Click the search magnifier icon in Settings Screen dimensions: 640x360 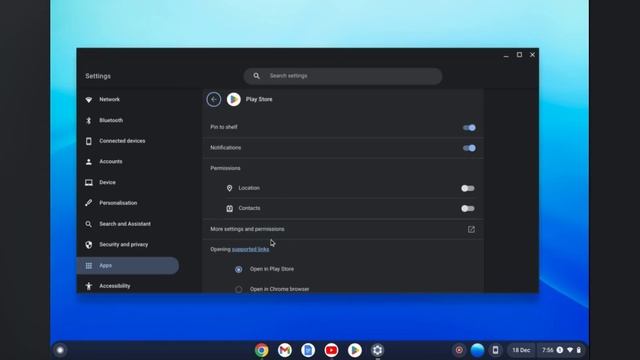tap(256, 76)
